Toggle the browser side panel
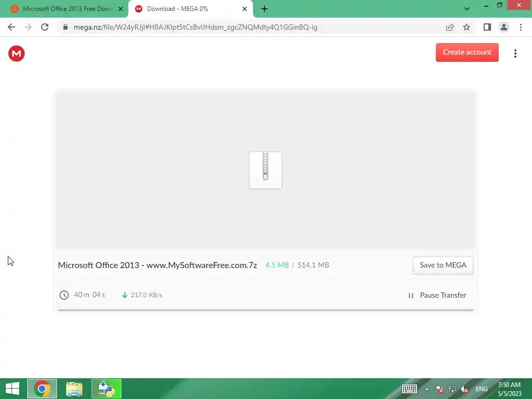The width and height of the screenshot is (532, 399). 487,27
